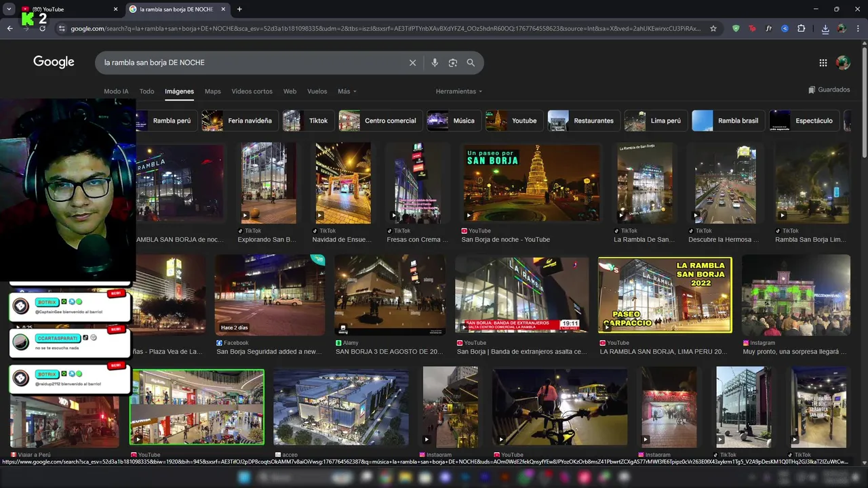
Task: View site information icon in address bar
Action: tap(62, 28)
